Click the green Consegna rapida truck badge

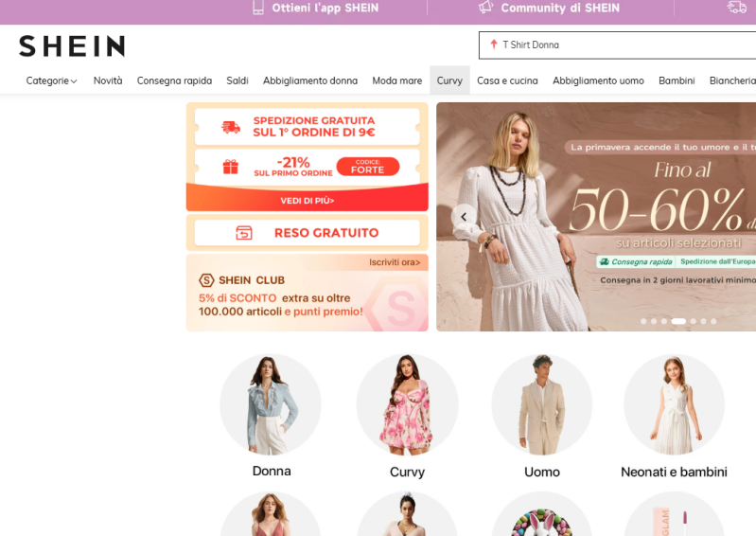pyautogui.click(x=636, y=262)
